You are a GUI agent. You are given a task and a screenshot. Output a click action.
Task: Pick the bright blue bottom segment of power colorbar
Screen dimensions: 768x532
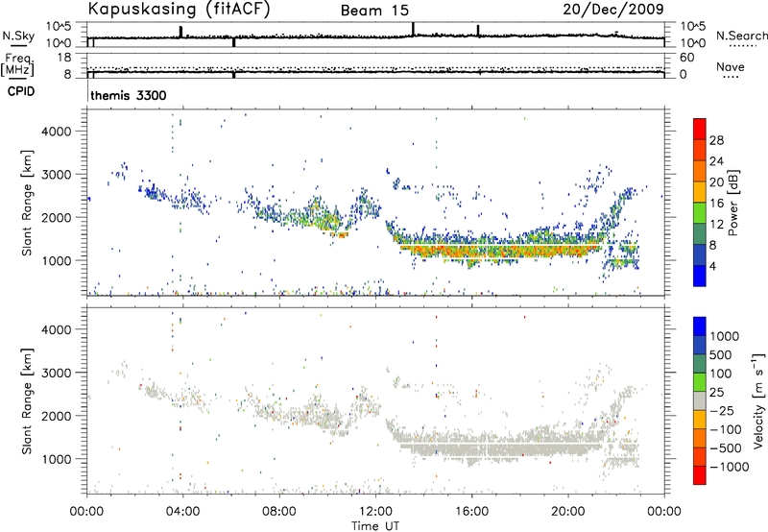(x=700, y=277)
